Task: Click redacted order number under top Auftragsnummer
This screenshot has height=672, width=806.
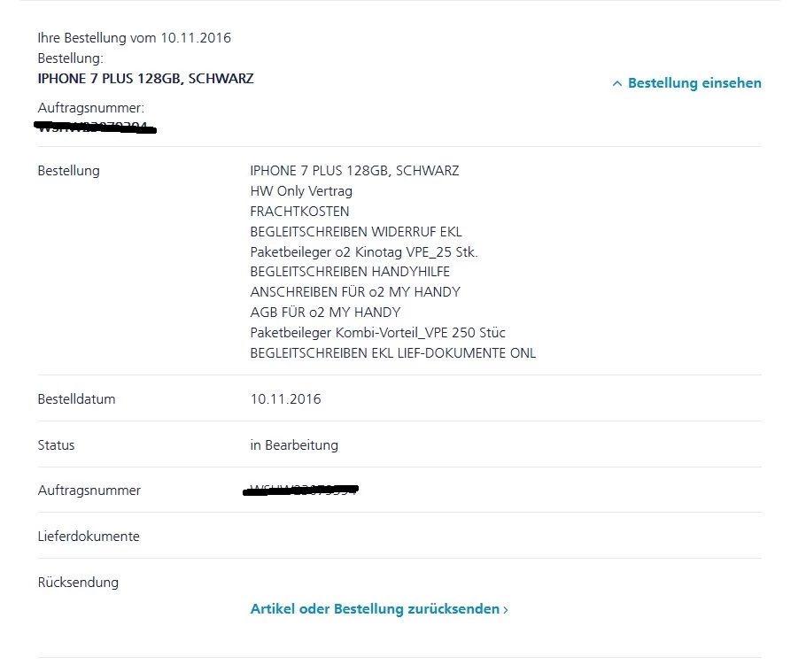Action: click(x=95, y=128)
